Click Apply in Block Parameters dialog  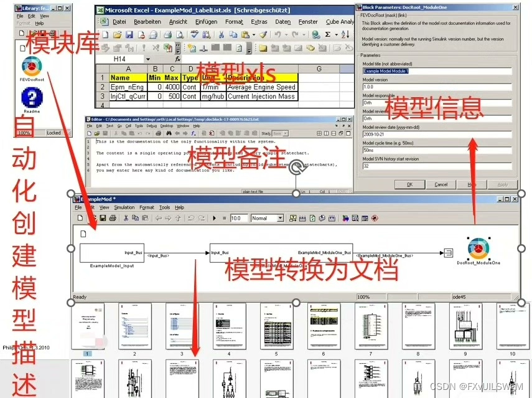503,184
